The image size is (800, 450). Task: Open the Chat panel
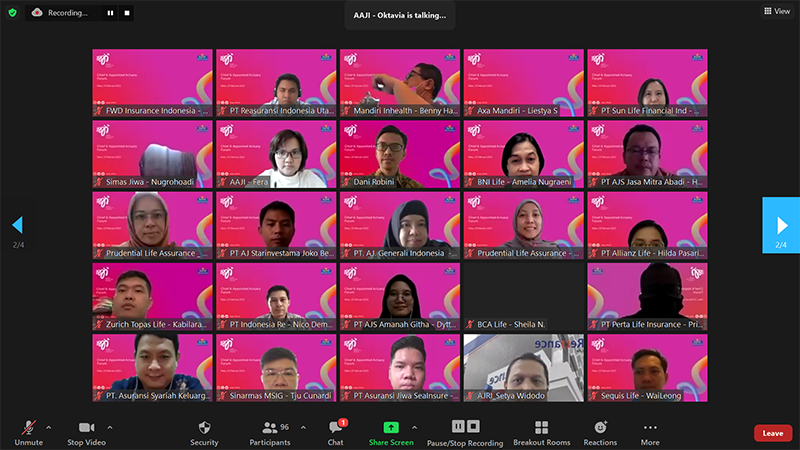(x=335, y=433)
